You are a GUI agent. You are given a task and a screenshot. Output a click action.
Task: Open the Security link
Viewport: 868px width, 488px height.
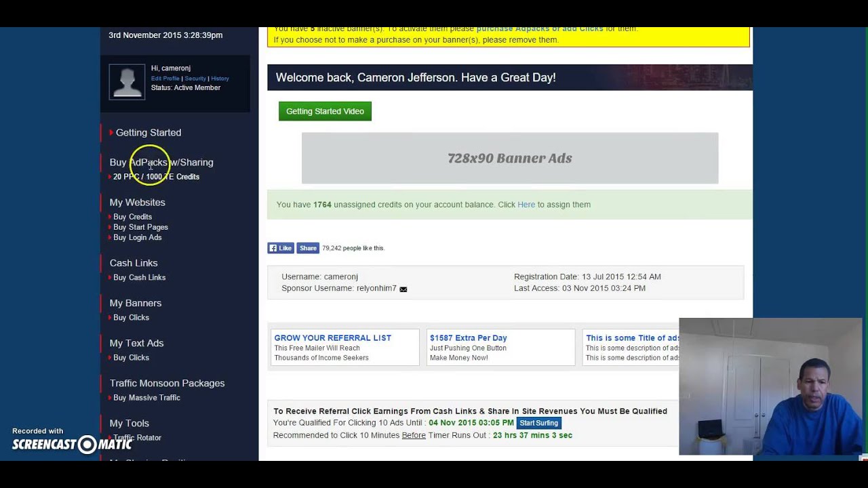click(x=195, y=79)
